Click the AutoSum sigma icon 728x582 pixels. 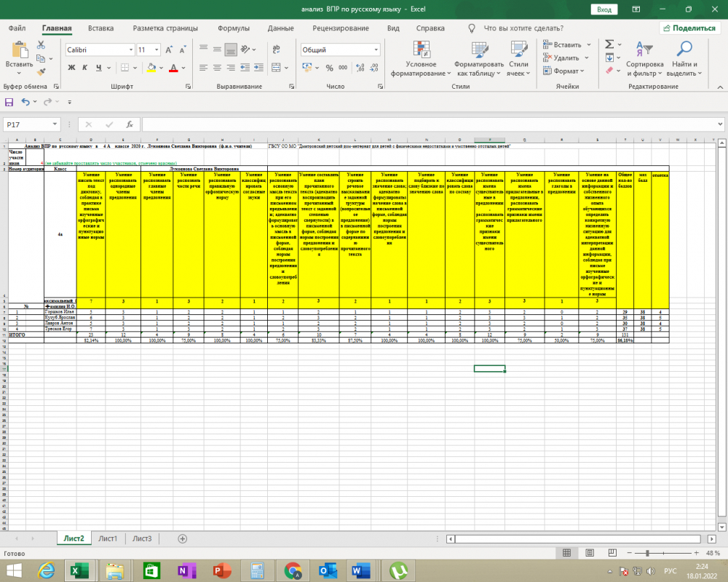(609, 44)
